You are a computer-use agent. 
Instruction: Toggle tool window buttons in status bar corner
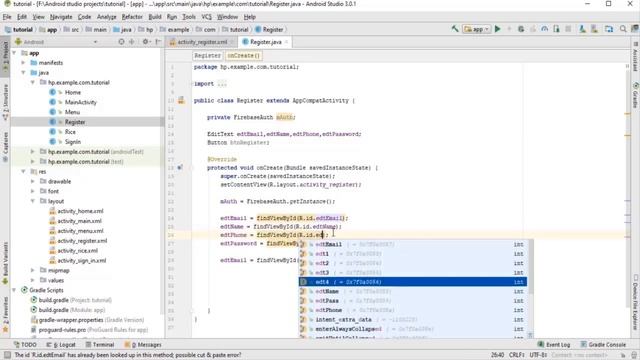click(7, 355)
